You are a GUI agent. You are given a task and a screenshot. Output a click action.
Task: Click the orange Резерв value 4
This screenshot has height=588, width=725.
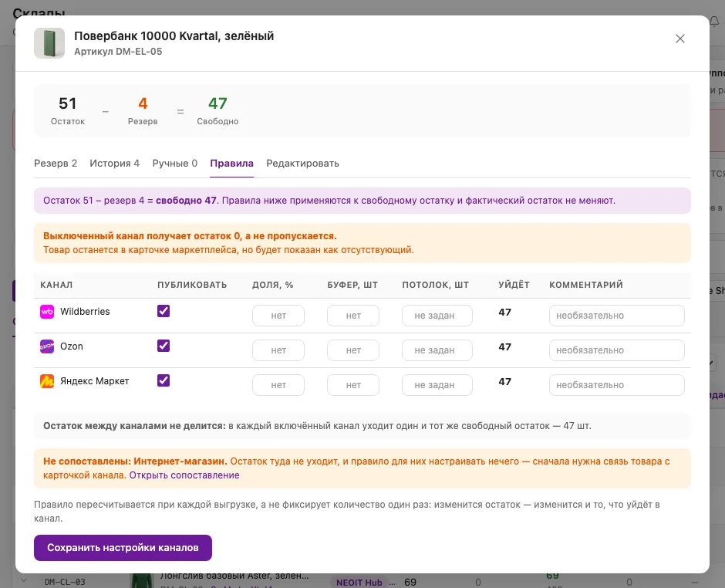click(143, 103)
